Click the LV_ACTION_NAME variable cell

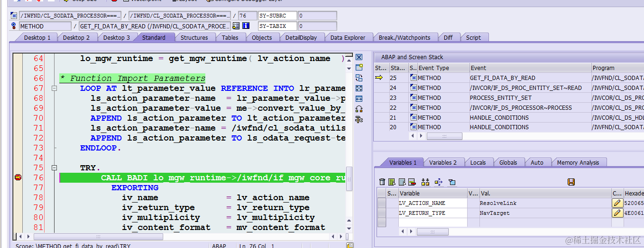tap(433, 203)
